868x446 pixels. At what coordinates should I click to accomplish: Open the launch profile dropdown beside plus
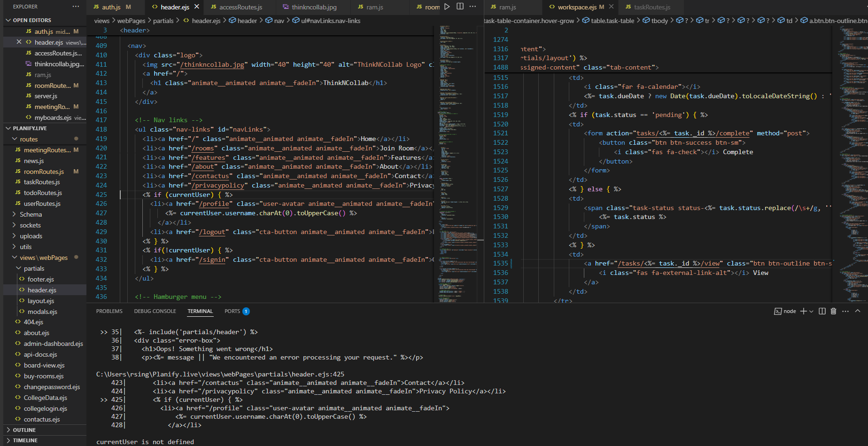(811, 311)
